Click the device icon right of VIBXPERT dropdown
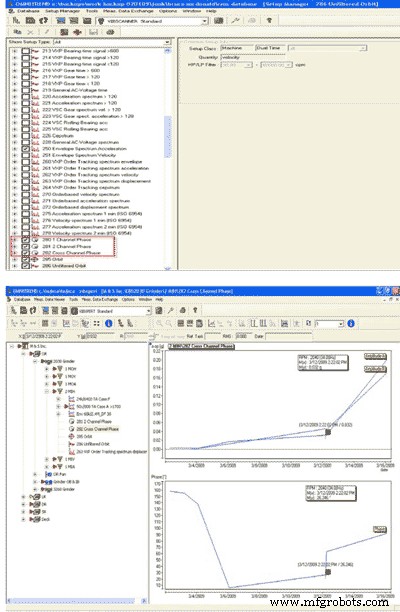400x612 pixels. (159, 311)
